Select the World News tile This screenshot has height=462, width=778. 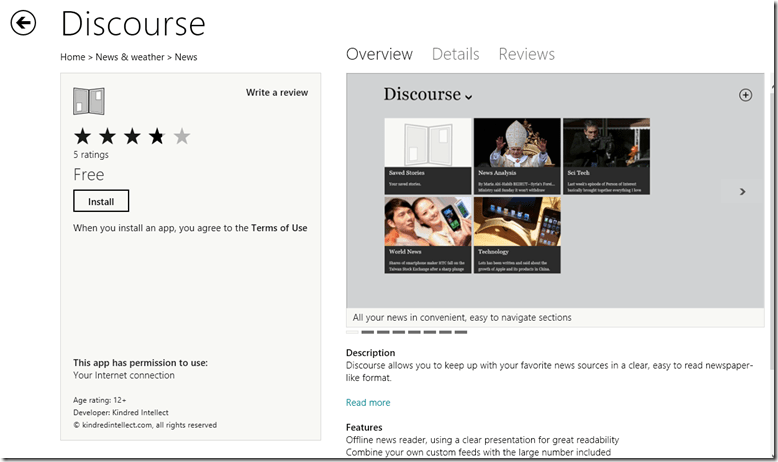pos(427,235)
